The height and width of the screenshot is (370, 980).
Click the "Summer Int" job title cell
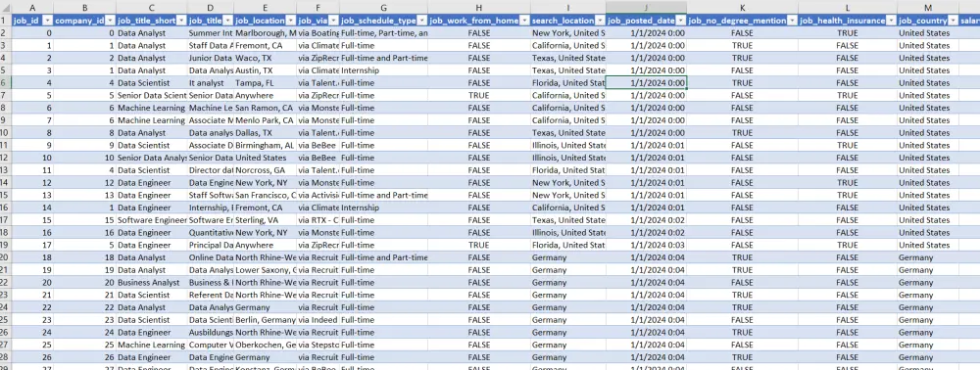211,33
